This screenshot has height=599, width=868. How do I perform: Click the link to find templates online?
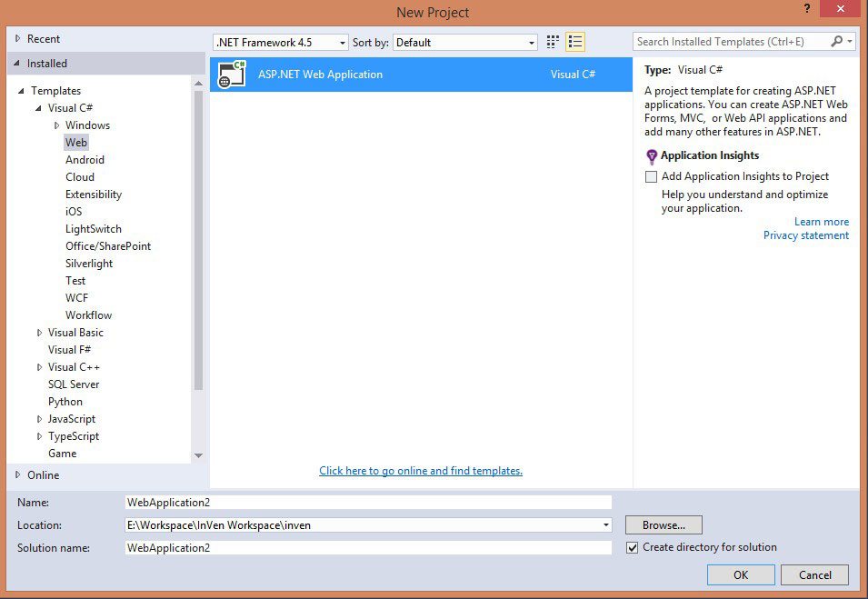[421, 471]
